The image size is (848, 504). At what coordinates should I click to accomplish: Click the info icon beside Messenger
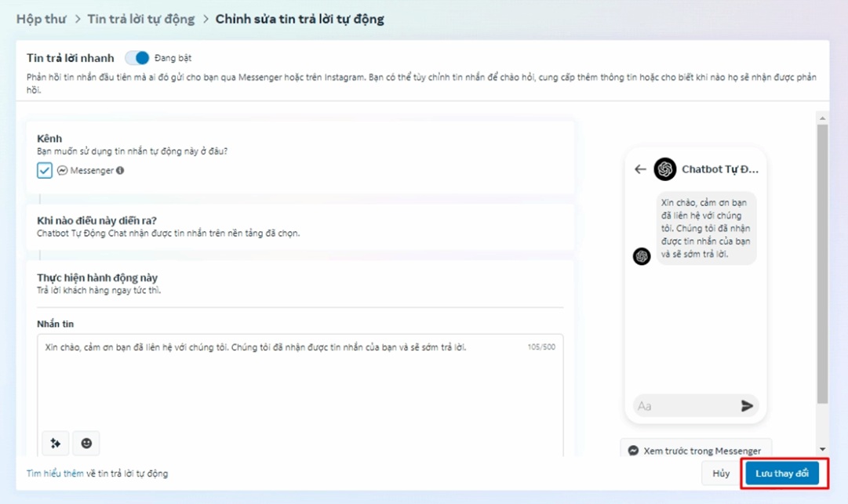(x=120, y=170)
